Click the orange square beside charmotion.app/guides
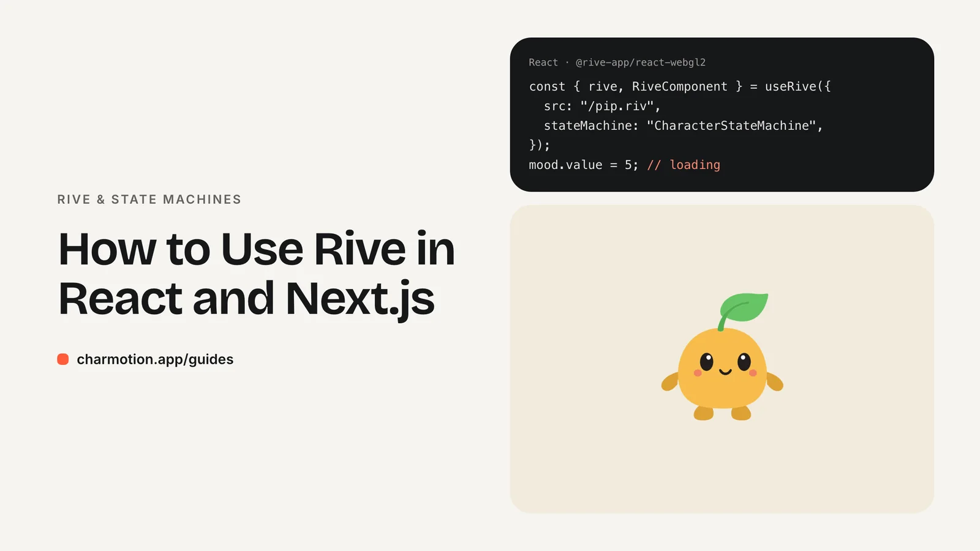 (x=63, y=359)
